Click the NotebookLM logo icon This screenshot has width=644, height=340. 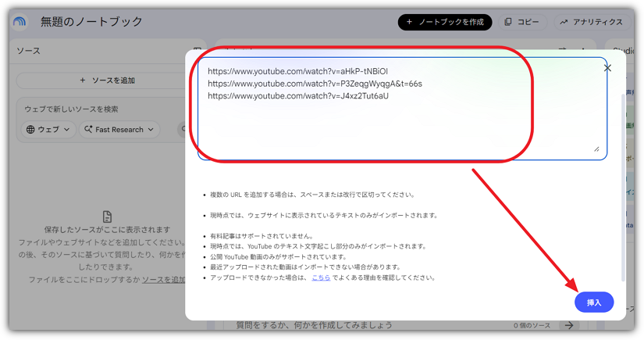[20, 22]
